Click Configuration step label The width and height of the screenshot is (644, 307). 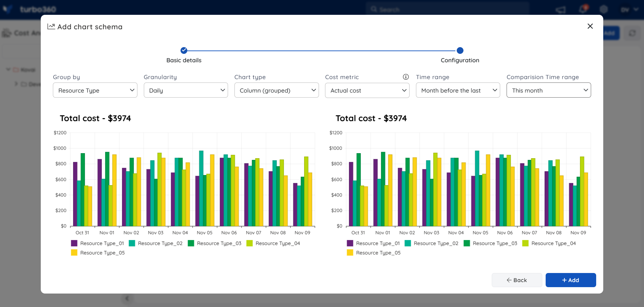coord(460,60)
